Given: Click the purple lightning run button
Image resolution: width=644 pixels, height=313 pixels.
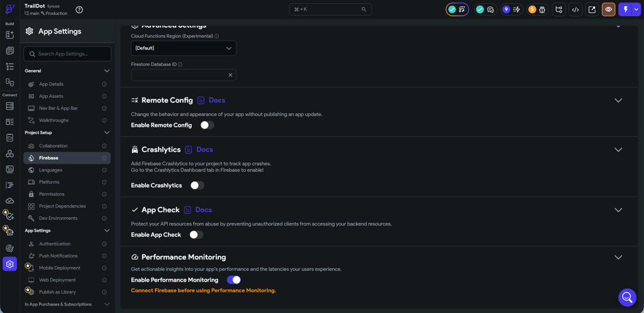Looking at the screenshot, I should [625, 9].
